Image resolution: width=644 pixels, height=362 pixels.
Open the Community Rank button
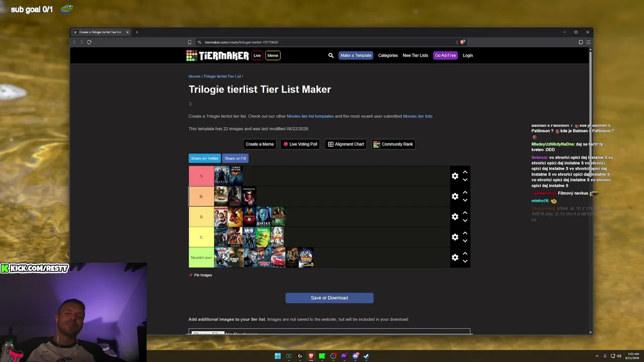(x=393, y=144)
